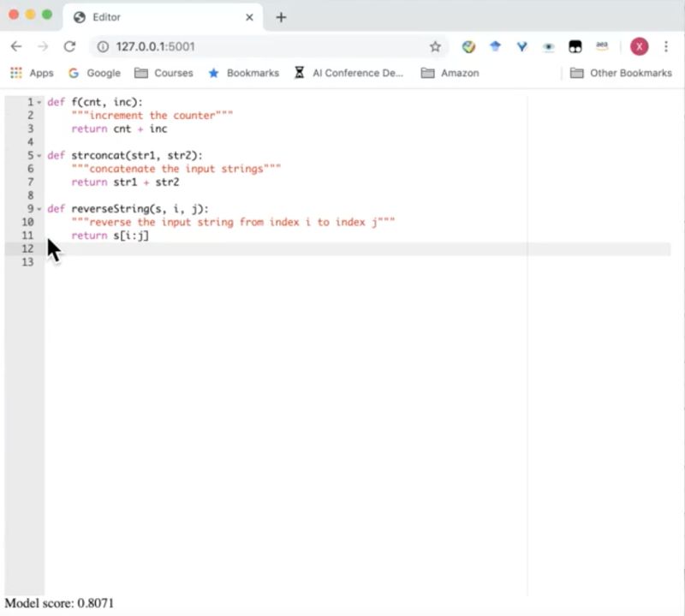Screen dimensions: 685x616
Task: Bookmark this page with the star icon
Action: click(435, 47)
